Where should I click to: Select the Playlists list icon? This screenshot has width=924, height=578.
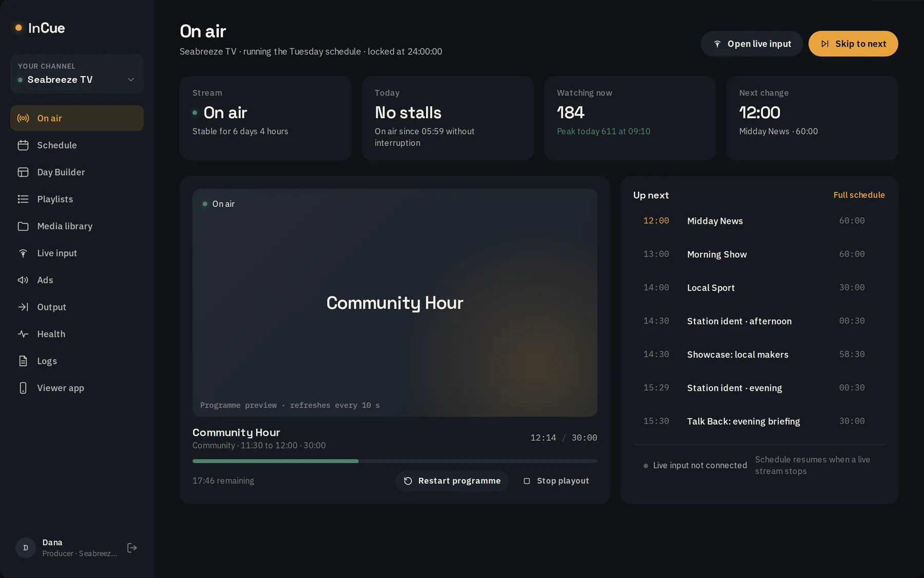(x=23, y=199)
